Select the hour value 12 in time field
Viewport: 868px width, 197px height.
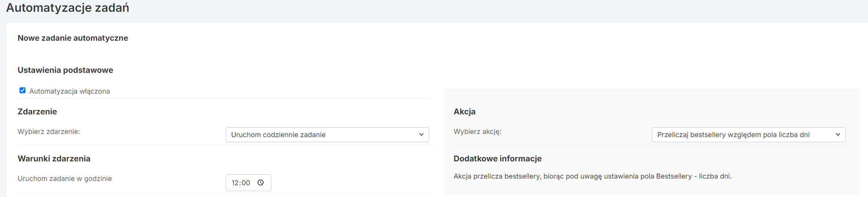coord(235,183)
